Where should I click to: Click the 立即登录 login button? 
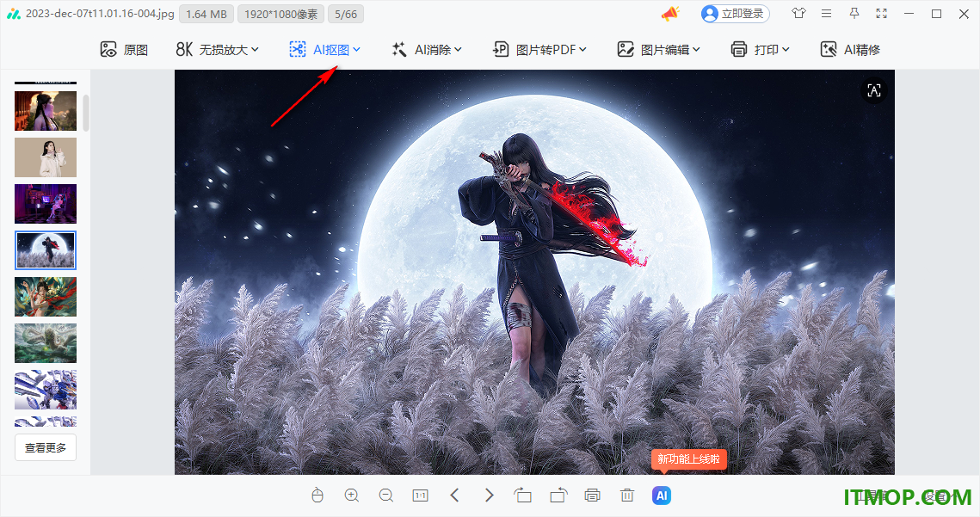735,14
